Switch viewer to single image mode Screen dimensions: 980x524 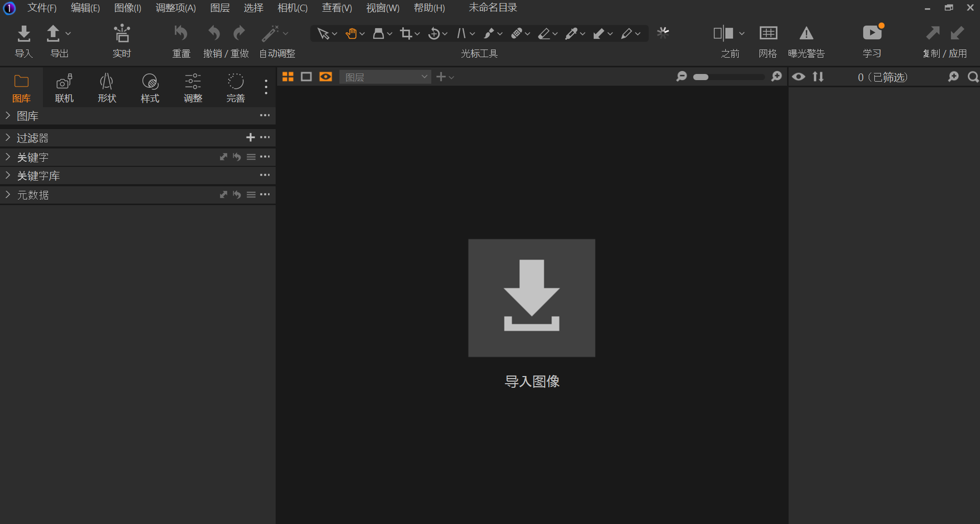point(306,77)
